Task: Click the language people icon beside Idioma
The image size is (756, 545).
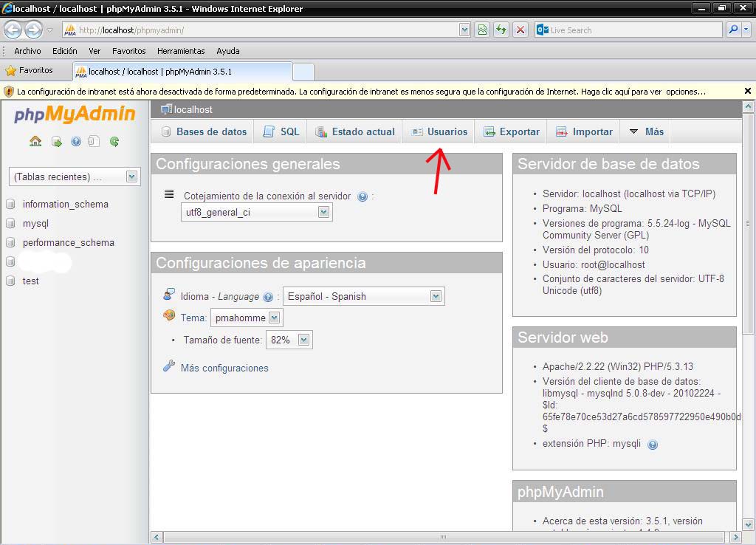Action: pos(169,294)
